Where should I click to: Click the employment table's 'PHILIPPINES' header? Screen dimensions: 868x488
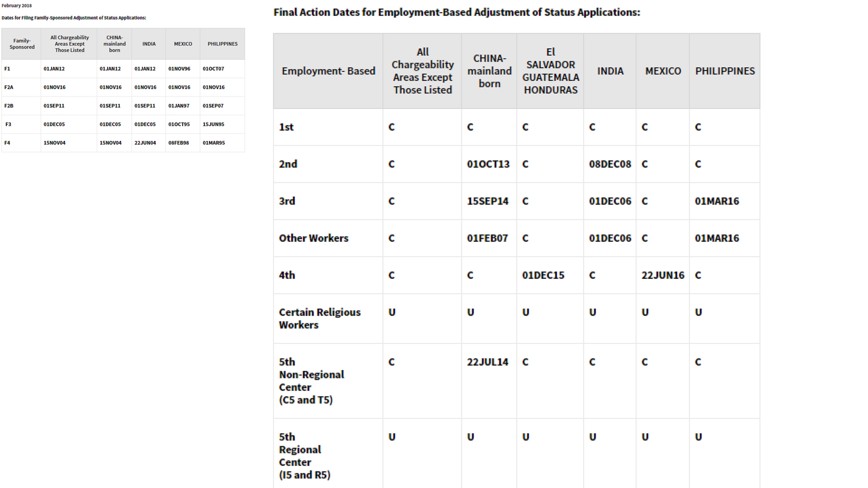tap(725, 71)
